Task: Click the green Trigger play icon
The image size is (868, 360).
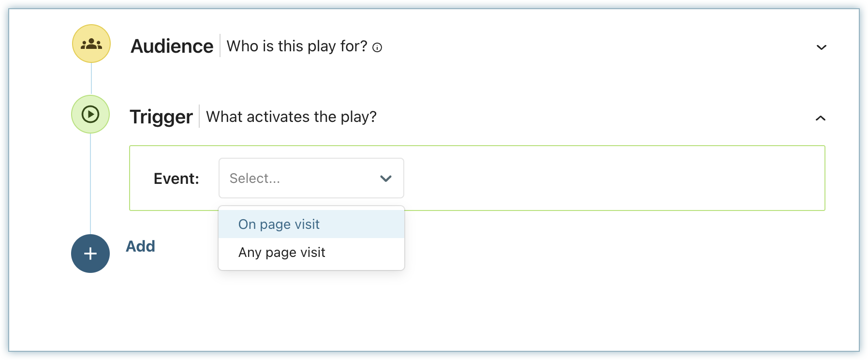Action: click(x=90, y=115)
